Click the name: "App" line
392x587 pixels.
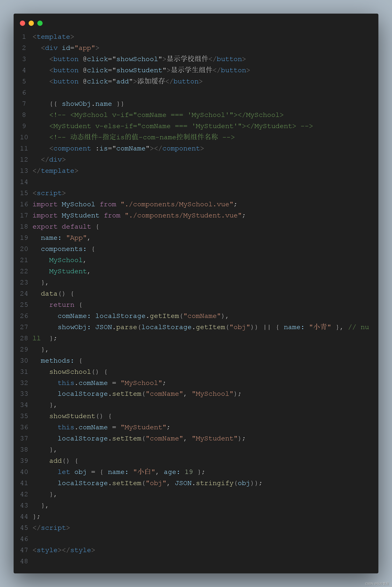pyautogui.click(x=65, y=238)
